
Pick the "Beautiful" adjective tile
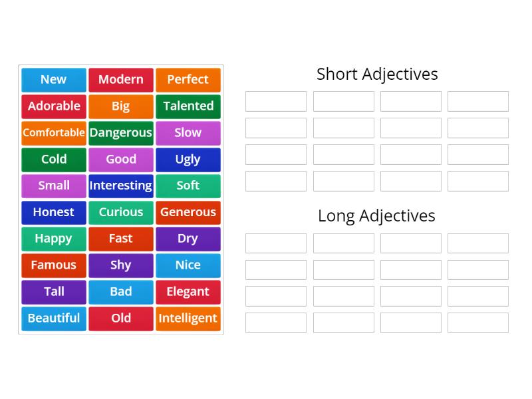click(x=54, y=319)
